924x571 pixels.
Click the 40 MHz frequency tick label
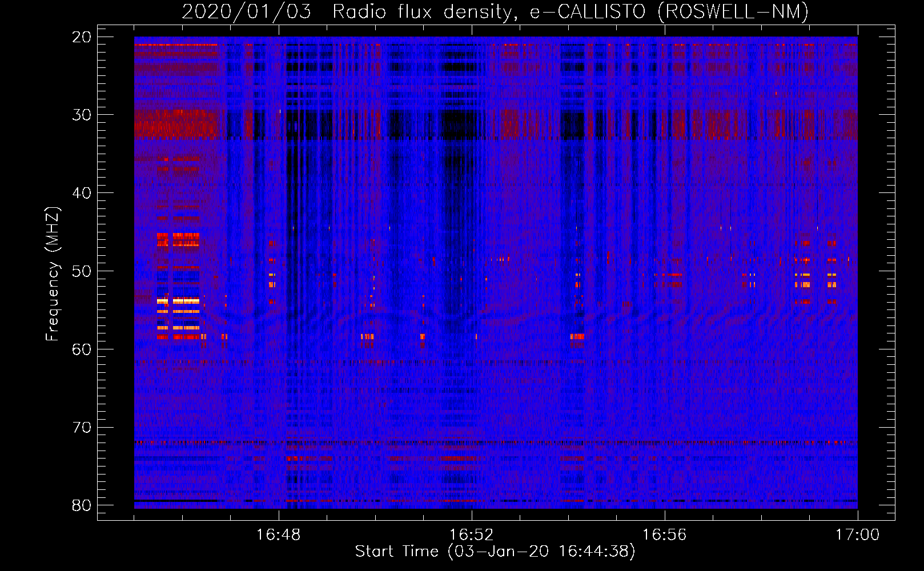(82, 193)
